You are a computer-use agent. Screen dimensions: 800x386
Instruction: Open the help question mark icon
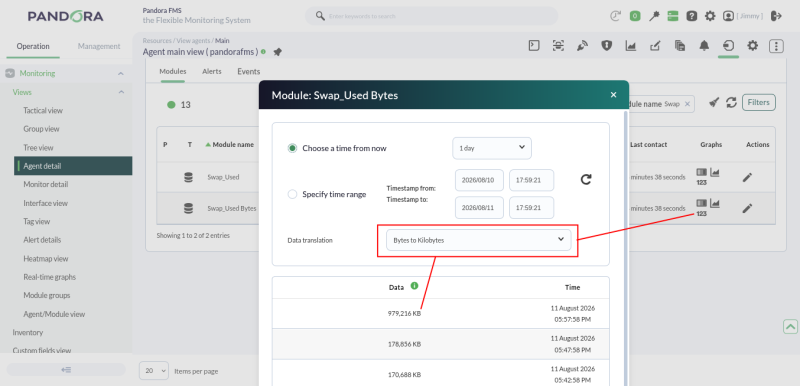point(691,16)
